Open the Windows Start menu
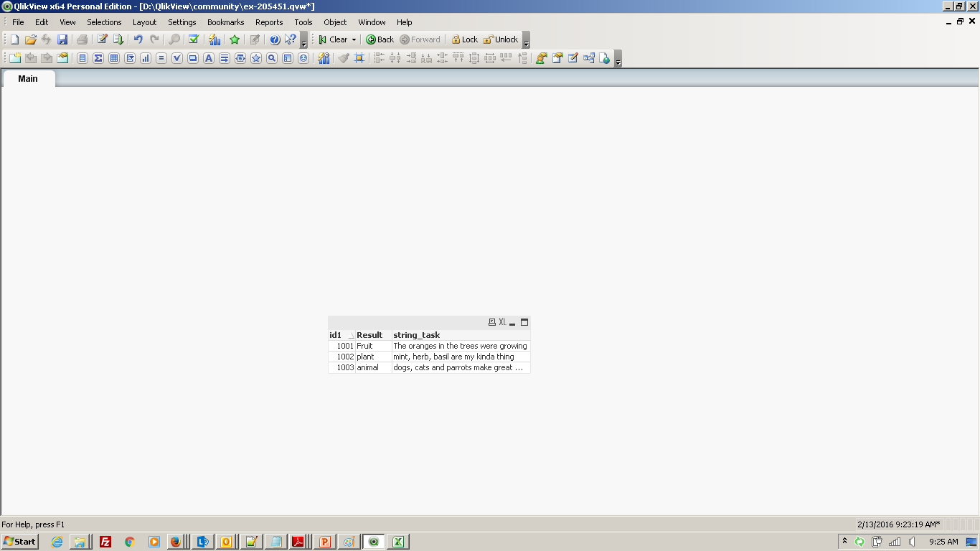Screen dimensions: 980x551 tap(20, 542)
